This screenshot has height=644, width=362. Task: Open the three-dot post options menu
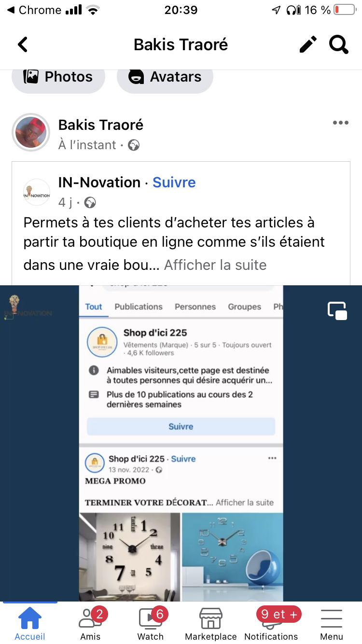click(x=340, y=123)
